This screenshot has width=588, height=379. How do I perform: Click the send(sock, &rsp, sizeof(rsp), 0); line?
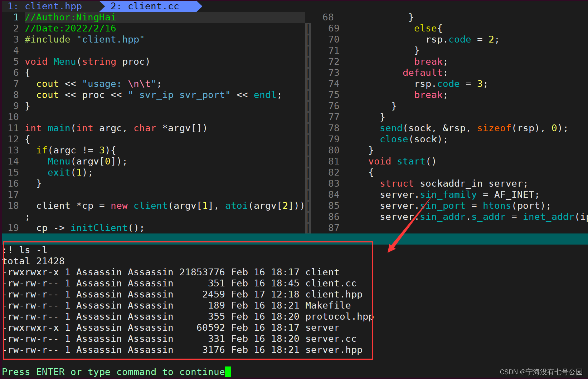point(474,128)
